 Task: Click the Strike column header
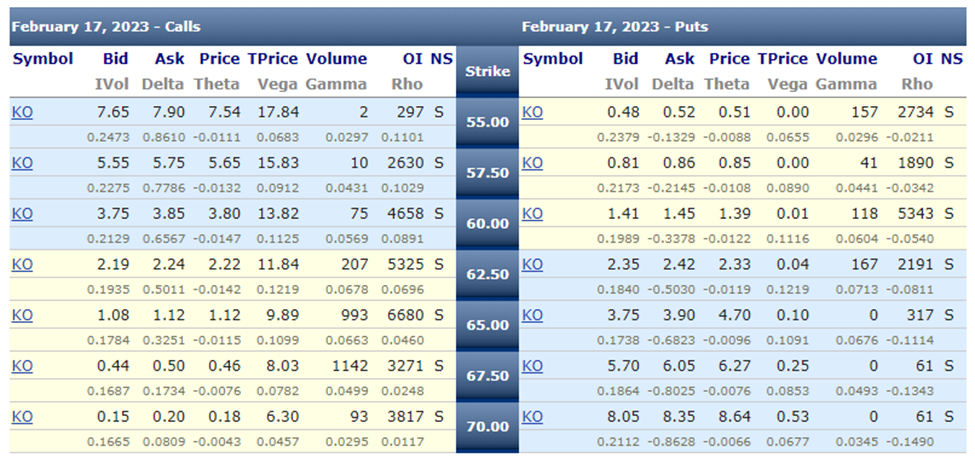tap(488, 71)
